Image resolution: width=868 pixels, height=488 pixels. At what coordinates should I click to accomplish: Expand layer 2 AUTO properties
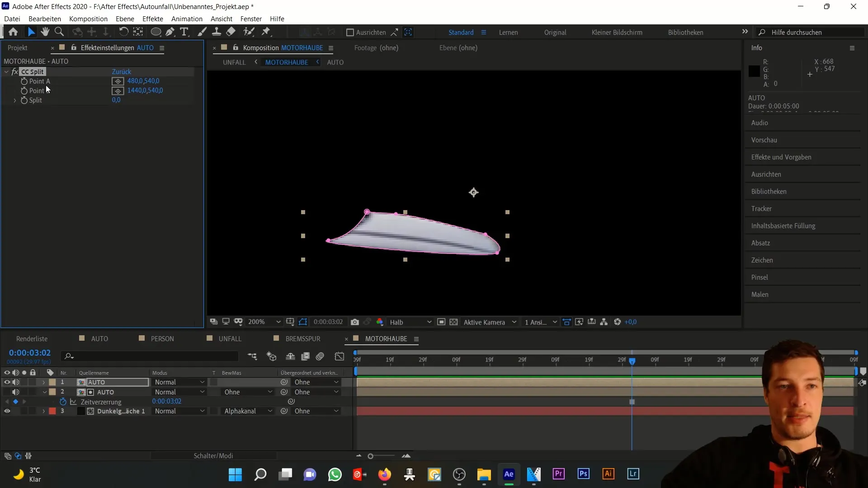coord(44,391)
